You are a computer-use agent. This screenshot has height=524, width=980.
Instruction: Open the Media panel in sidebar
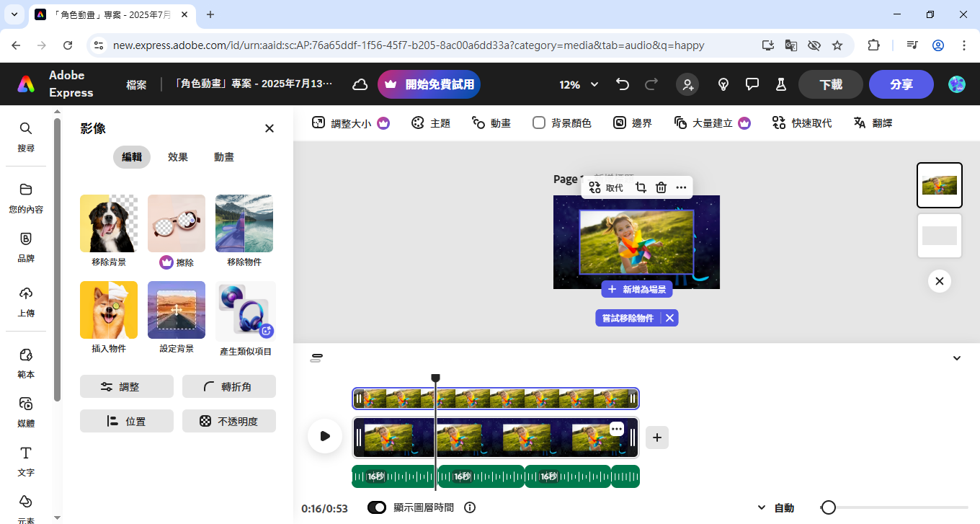click(x=26, y=412)
